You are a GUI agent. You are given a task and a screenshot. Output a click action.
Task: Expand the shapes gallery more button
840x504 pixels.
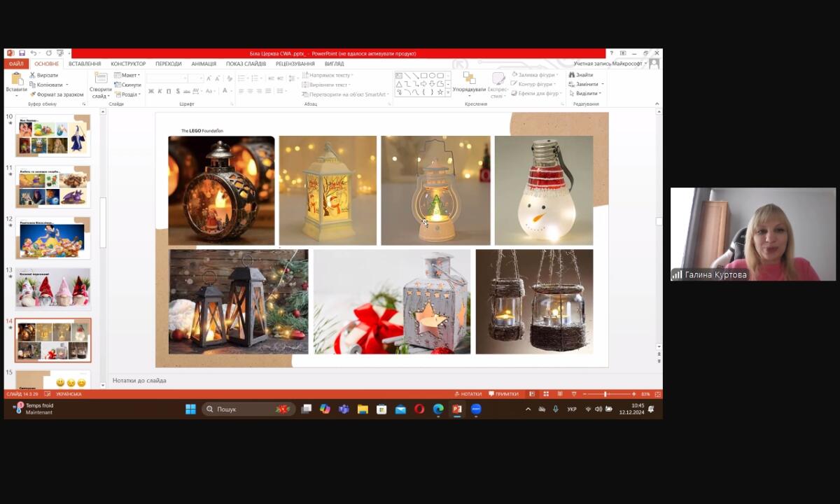pyautogui.click(x=448, y=92)
